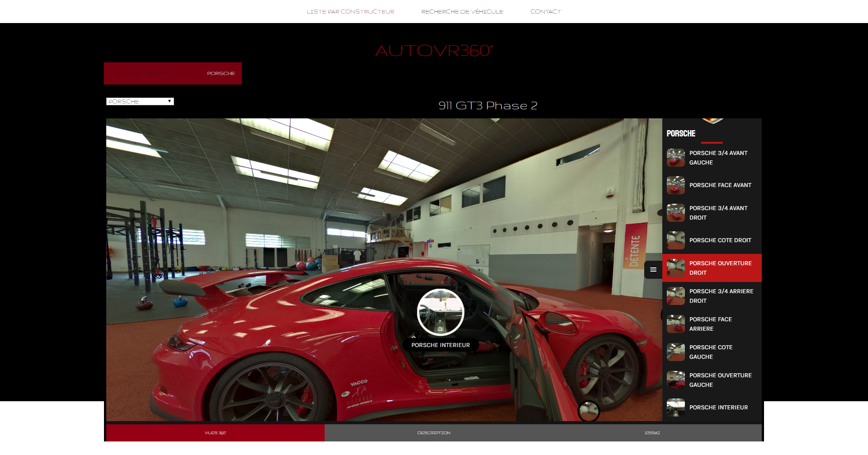Select the 'VUES 360°' tab
The image size is (868, 455).
[215, 433]
